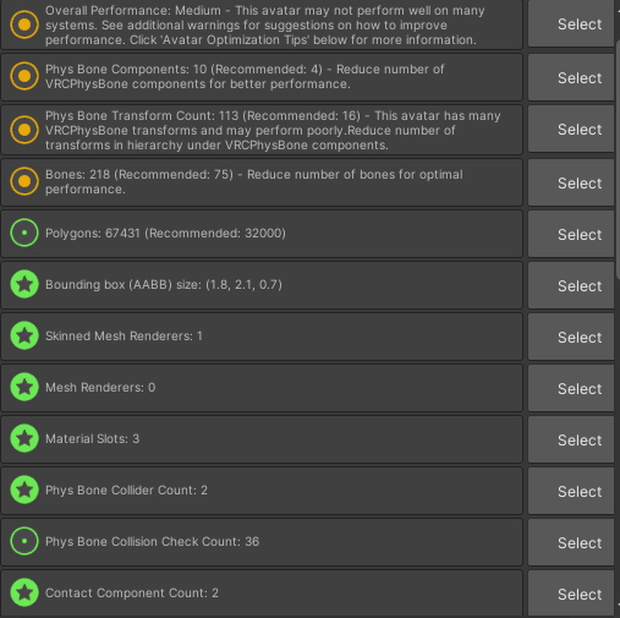Select button for Overall Performance row

[x=571, y=25]
